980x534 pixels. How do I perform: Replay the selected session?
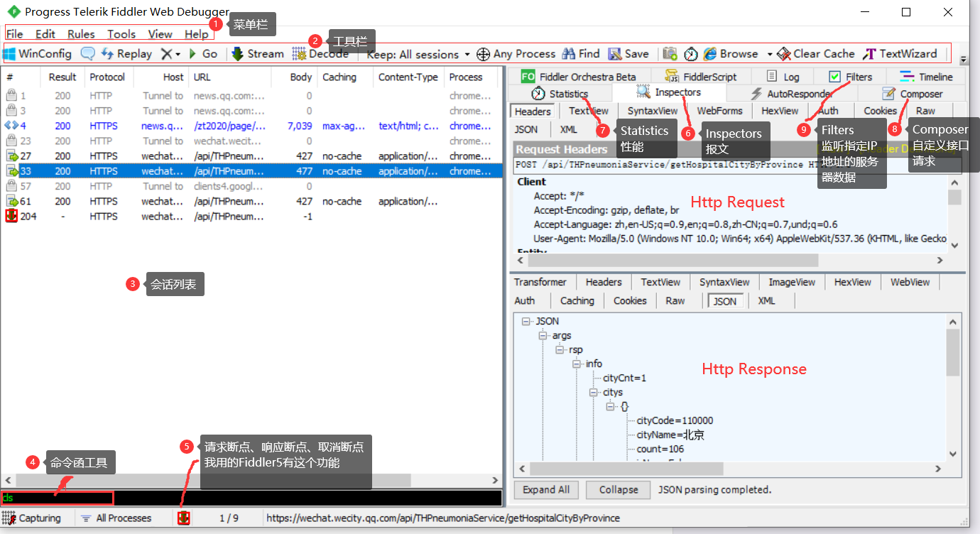coord(127,54)
